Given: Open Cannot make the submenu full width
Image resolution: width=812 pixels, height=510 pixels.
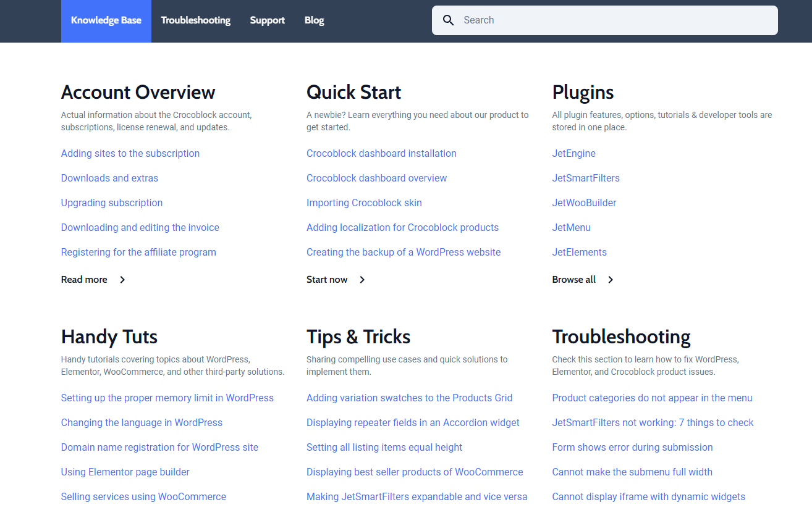Looking at the screenshot, I should point(632,472).
